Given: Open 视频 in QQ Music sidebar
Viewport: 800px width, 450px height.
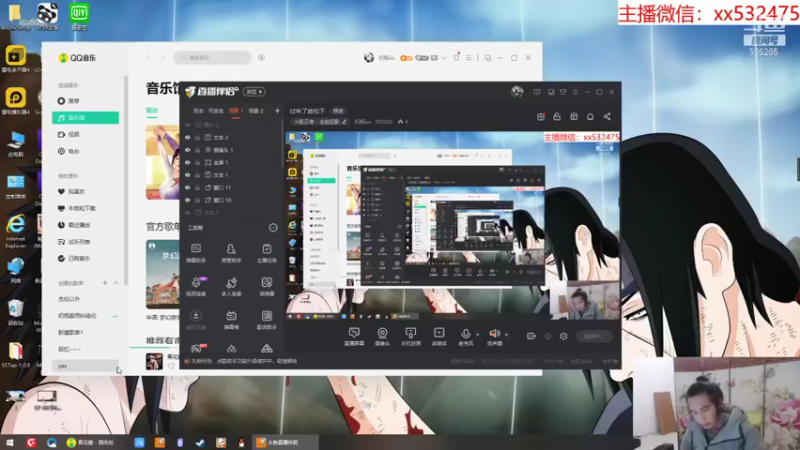Looking at the screenshot, I should click(85, 135).
